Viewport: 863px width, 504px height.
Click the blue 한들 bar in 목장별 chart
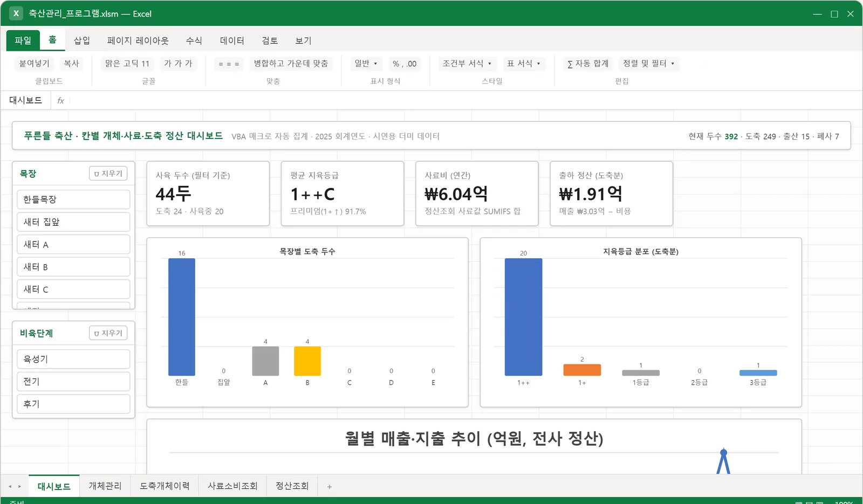[182, 317]
